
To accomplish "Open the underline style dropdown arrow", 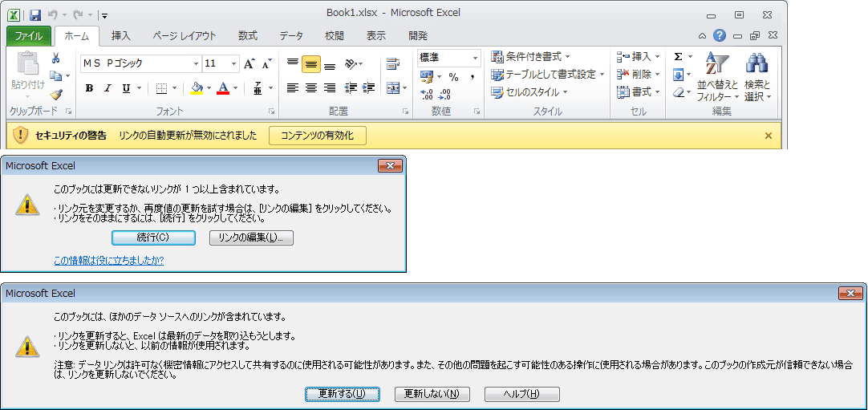I will coord(139,88).
